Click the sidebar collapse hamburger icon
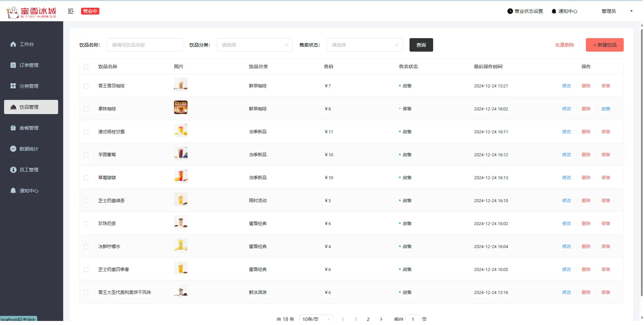 (x=71, y=11)
